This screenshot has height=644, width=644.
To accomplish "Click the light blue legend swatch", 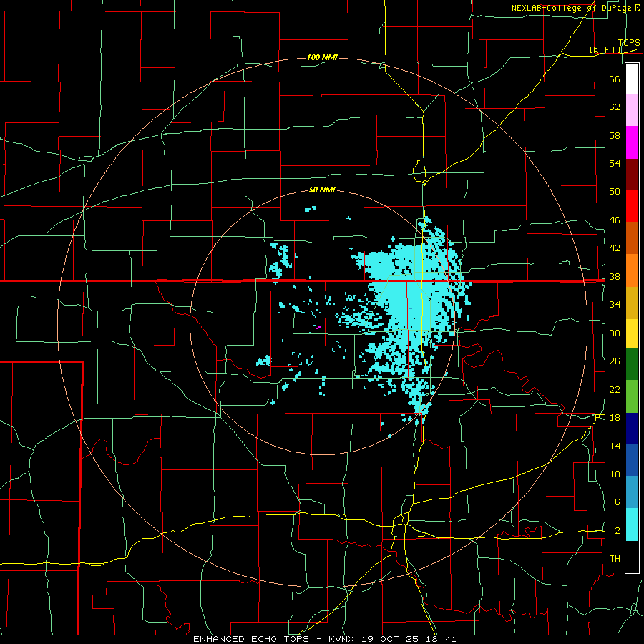I will (x=632, y=492).
